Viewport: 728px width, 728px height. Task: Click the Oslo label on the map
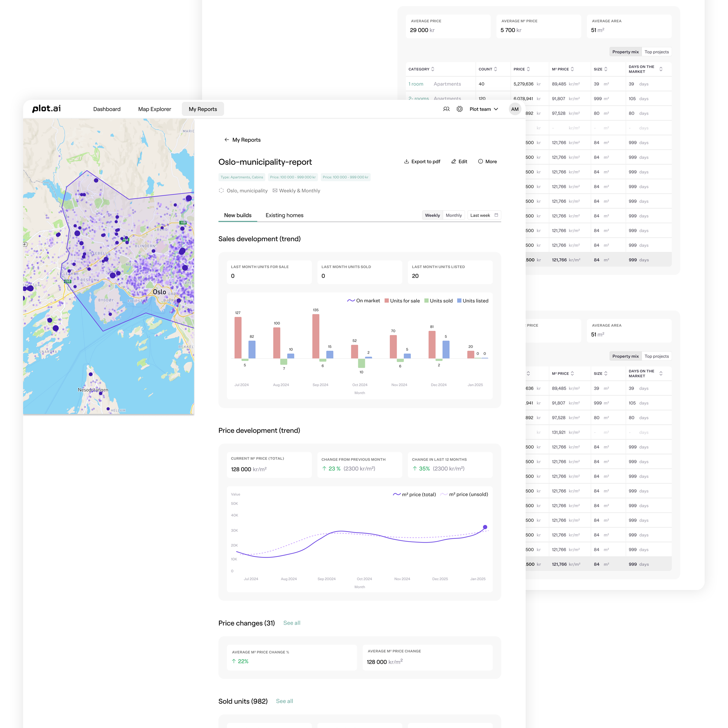159,292
